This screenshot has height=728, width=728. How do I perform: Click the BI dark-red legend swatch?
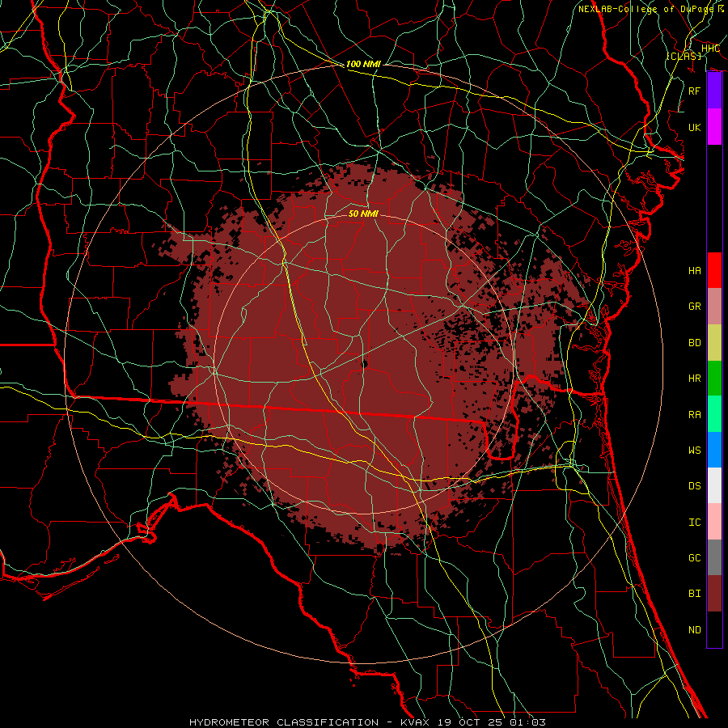713,594
